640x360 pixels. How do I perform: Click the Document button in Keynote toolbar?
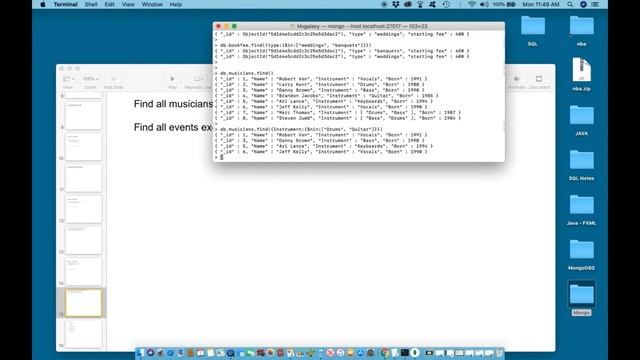click(539, 81)
